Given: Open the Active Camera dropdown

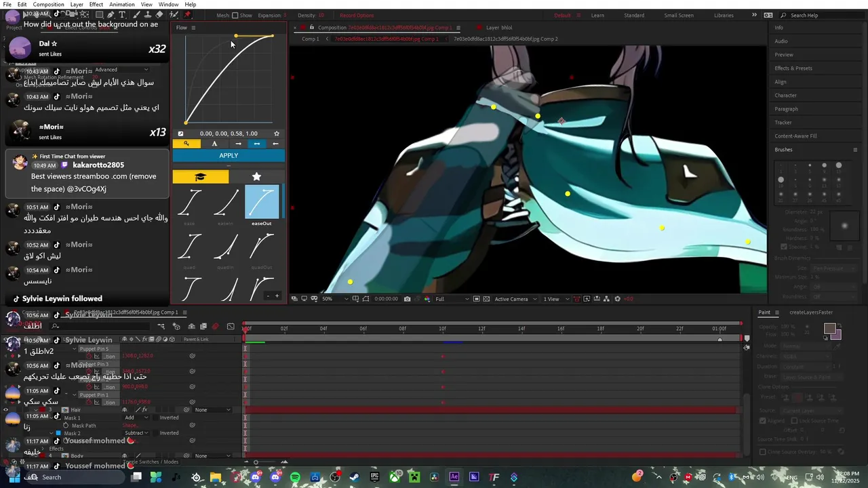Looking at the screenshot, I should click(515, 299).
